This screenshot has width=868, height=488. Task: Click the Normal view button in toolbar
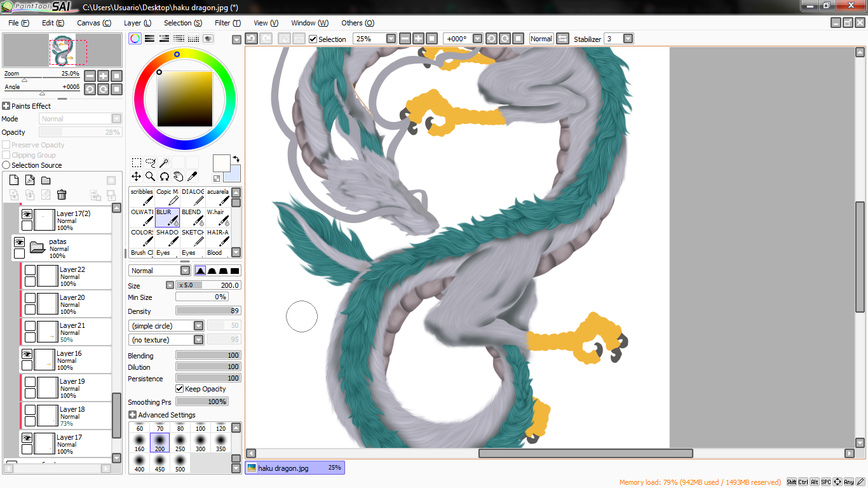pos(541,39)
